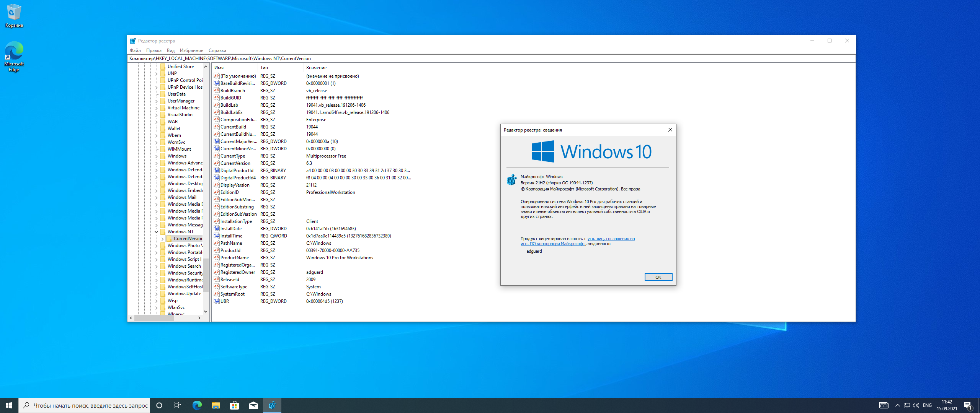Click the Windows NT folder icon
Image resolution: width=980 pixels, height=413 pixels.
(x=163, y=232)
